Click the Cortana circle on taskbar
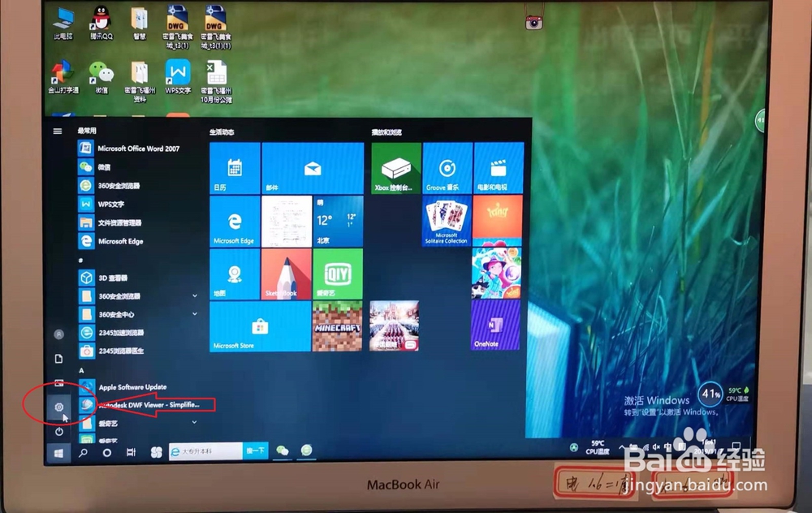812x513 pixels. tap(106, 452)
